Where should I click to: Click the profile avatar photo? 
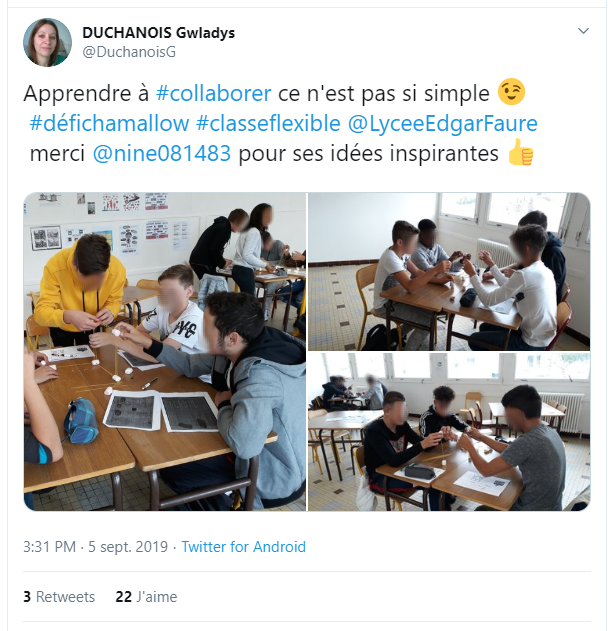click(47, 42)
